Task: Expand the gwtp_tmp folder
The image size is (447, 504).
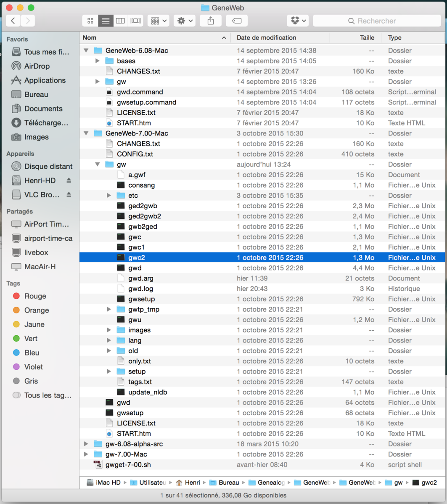Action: 109,309
